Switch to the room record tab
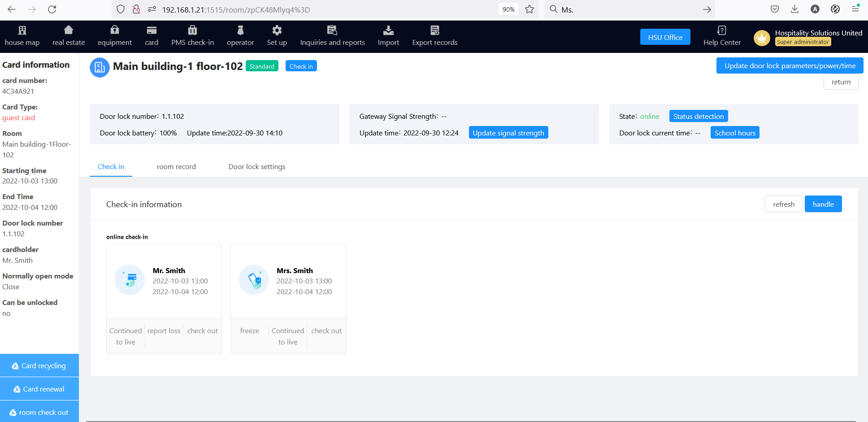The width and height of the screenshot is (868, 422). click(176, 167)
